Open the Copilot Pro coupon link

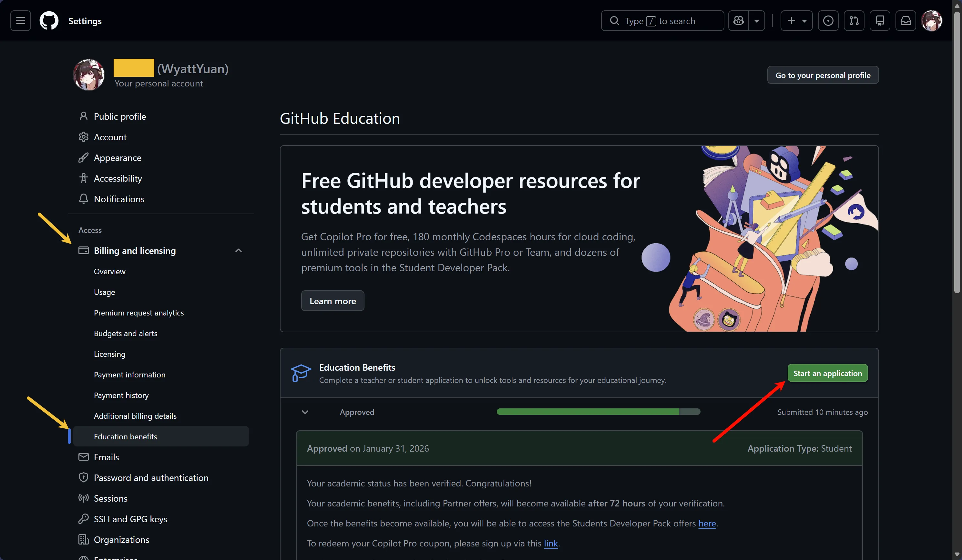tap(550, 543)
